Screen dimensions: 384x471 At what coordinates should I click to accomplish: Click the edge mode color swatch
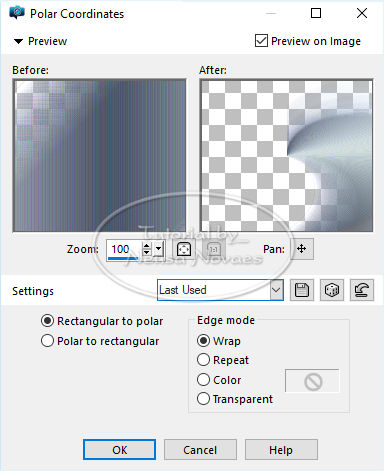pyautogui.click(x=312, y=381)
